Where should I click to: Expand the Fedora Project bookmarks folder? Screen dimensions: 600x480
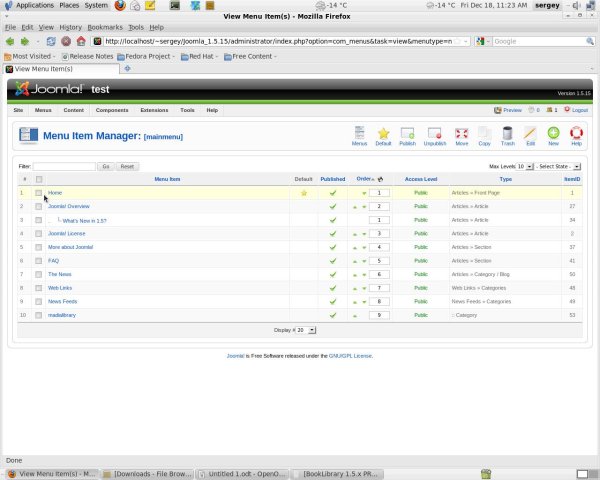[146, 56]
